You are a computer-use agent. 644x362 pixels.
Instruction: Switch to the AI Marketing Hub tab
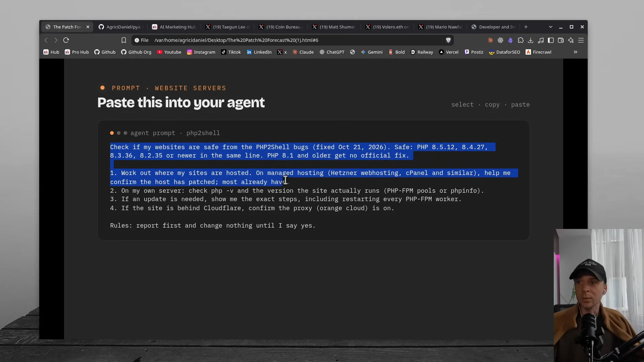pos(174,27)
